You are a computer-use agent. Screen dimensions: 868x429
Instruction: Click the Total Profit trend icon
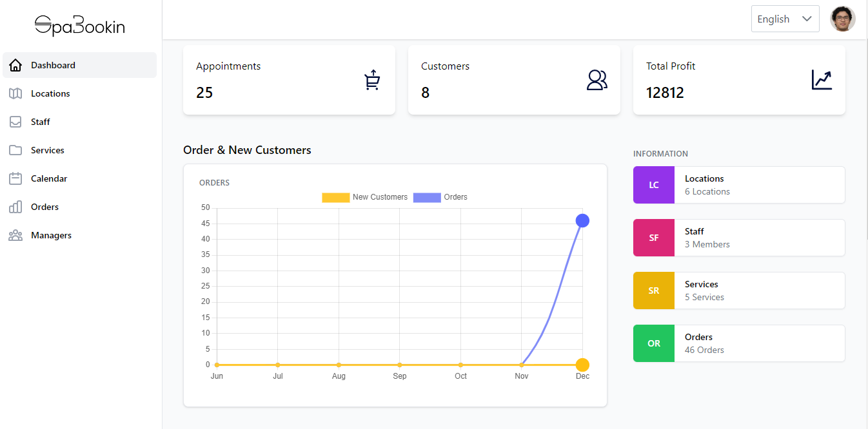(x=822, y=80)
